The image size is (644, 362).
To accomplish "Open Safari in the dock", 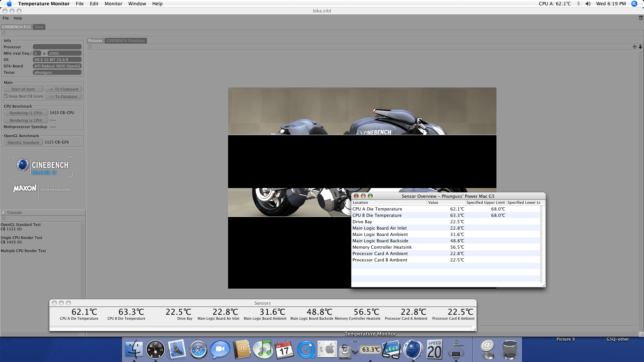I will (x=198, y=349).
